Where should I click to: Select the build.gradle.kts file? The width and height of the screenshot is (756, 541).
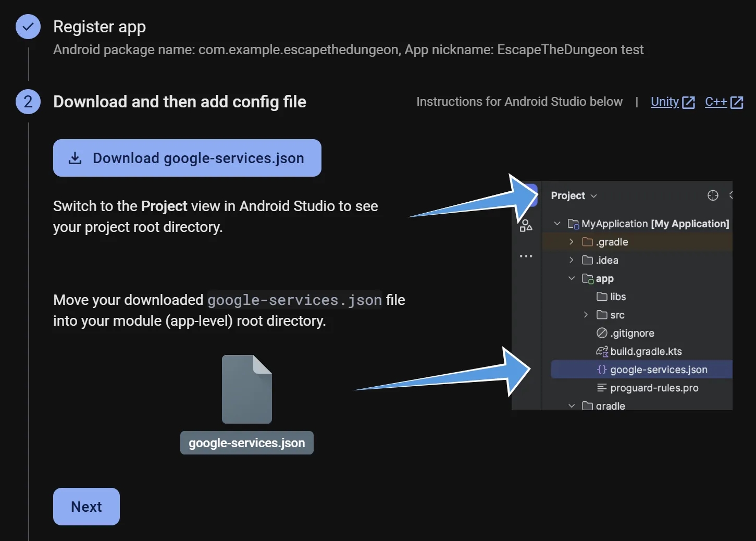point(638,351)
